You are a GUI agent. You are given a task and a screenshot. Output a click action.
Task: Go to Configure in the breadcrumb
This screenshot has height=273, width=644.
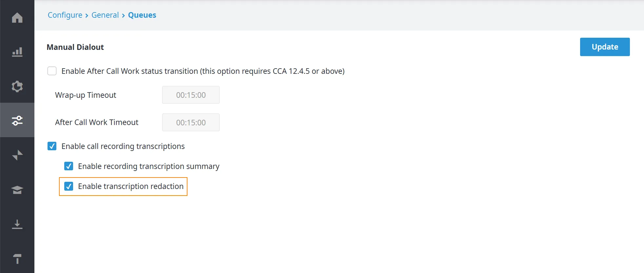coord(65,15)
